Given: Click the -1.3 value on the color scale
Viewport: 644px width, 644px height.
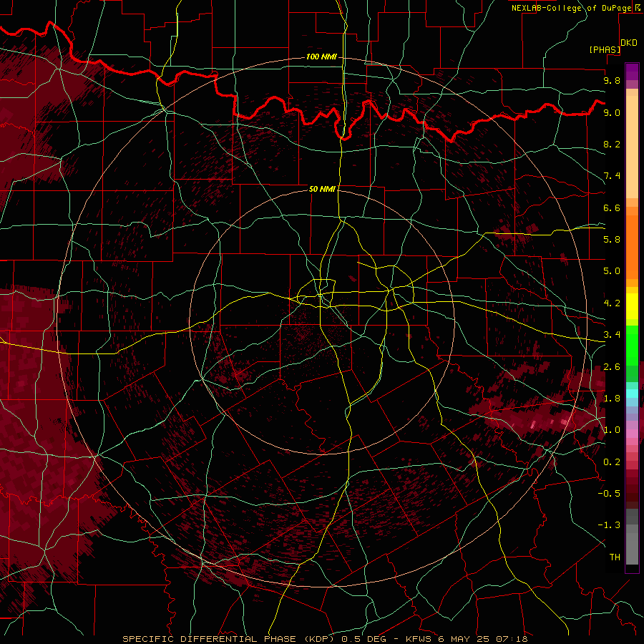Looking at the screenshot, I should click(609, 525).
